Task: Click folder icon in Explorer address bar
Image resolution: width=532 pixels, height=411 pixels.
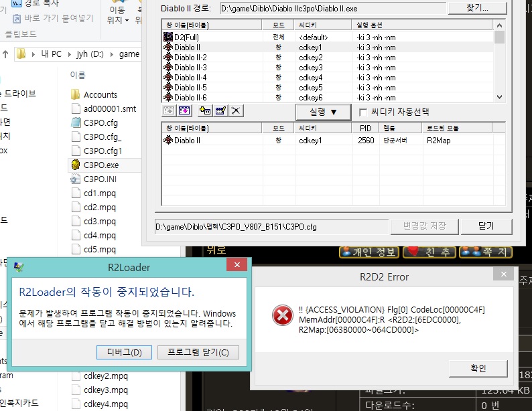Action: pyautogui.click(x=21, y=54)
